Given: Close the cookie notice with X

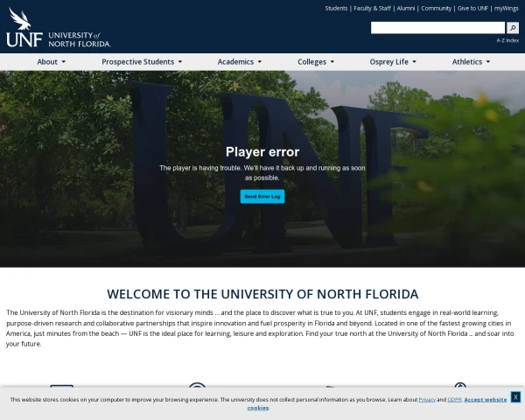Looking at the screenshot, I should tap(515, 397).
